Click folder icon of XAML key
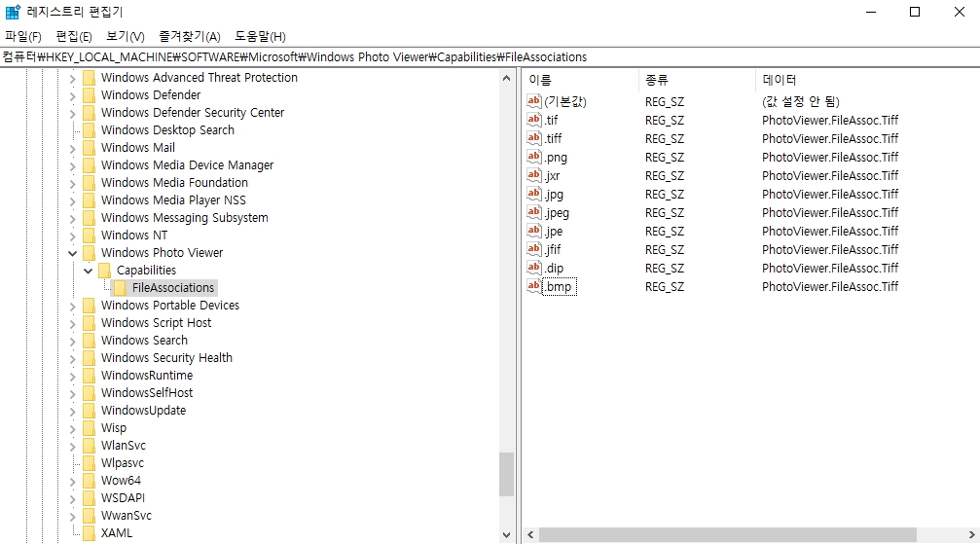 (90, 532)
